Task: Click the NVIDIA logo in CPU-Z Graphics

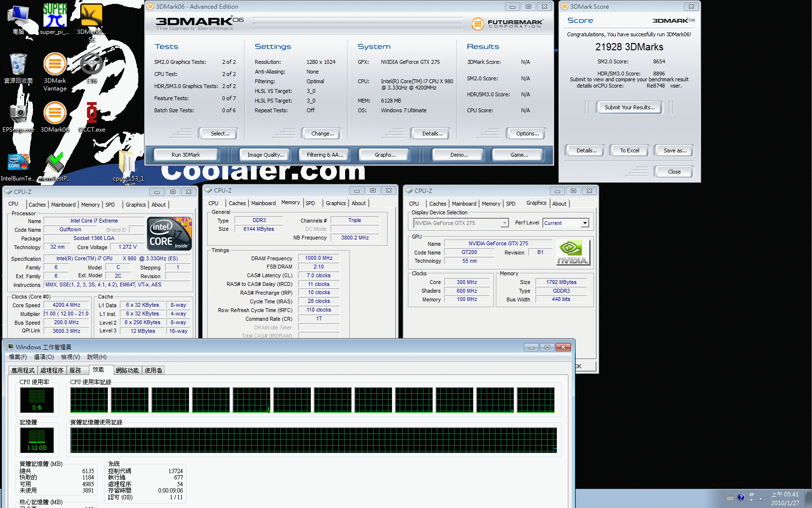Action: tap(573, 252)
